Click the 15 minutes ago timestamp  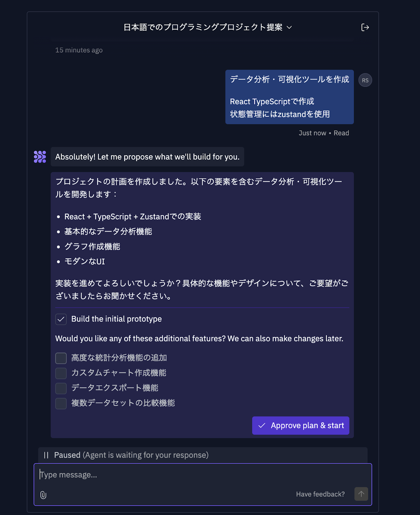[79, 50]
